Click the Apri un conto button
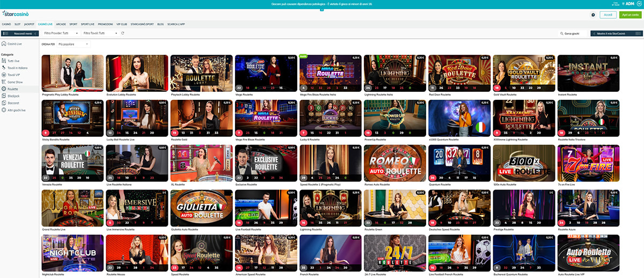Screen dimensions: 644x278 [x=630, y=15]
